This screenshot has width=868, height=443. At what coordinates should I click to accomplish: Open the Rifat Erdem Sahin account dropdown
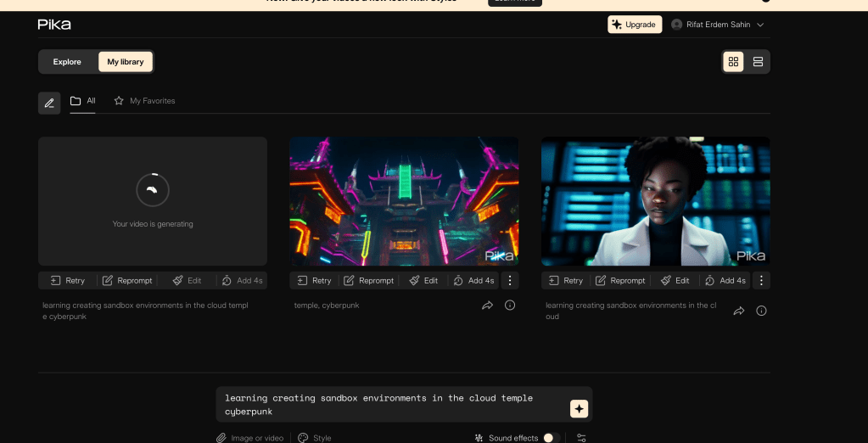(718, 25)
